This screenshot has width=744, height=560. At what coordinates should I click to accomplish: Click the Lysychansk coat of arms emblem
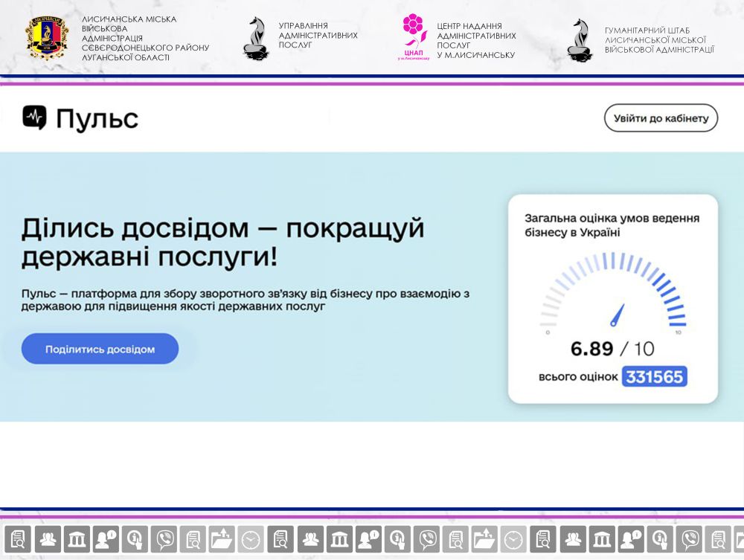coord(47,38)
